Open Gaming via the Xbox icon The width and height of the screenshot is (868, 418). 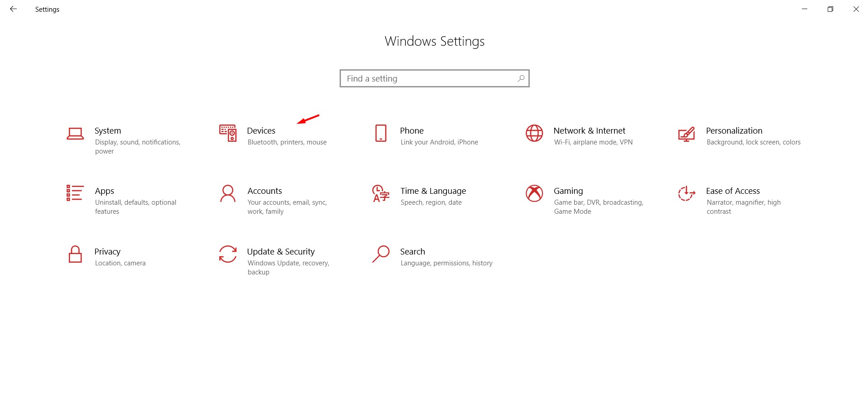534,194
